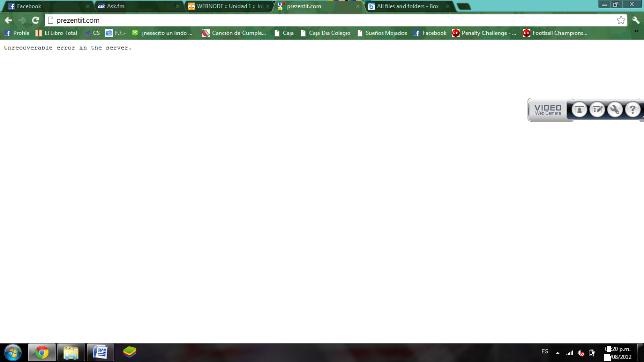Open the Penalty Challenge bookmark

tap(484, 33)
